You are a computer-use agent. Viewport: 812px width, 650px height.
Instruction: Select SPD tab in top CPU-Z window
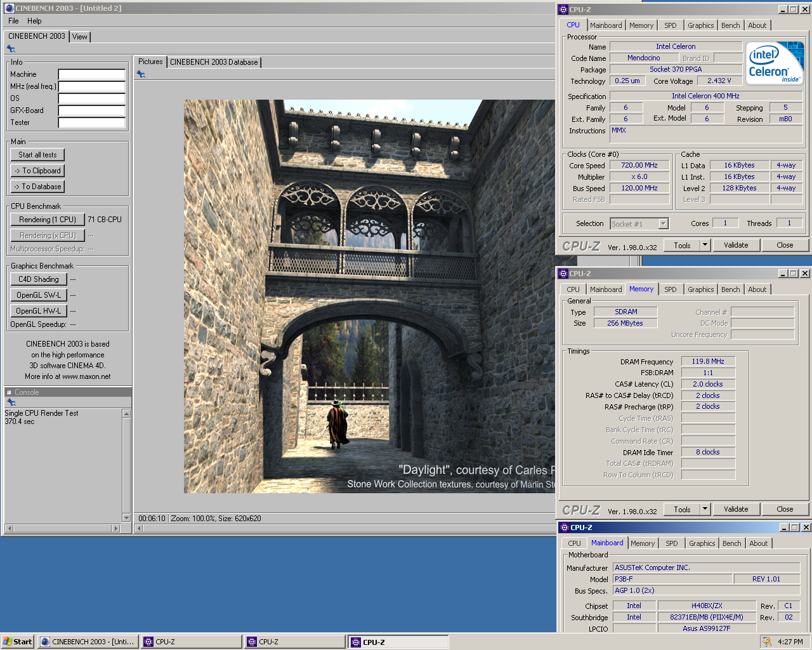[x=671, y=25]
